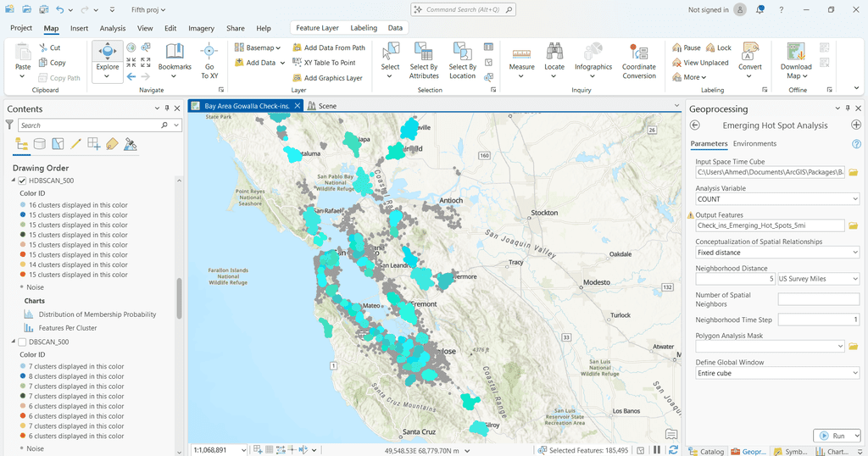Image resolution: width=868 pixels, height=456 pixels.
Task: Click Add Graphics Layer
Action: pyautogui.click(x=327, y=78)
